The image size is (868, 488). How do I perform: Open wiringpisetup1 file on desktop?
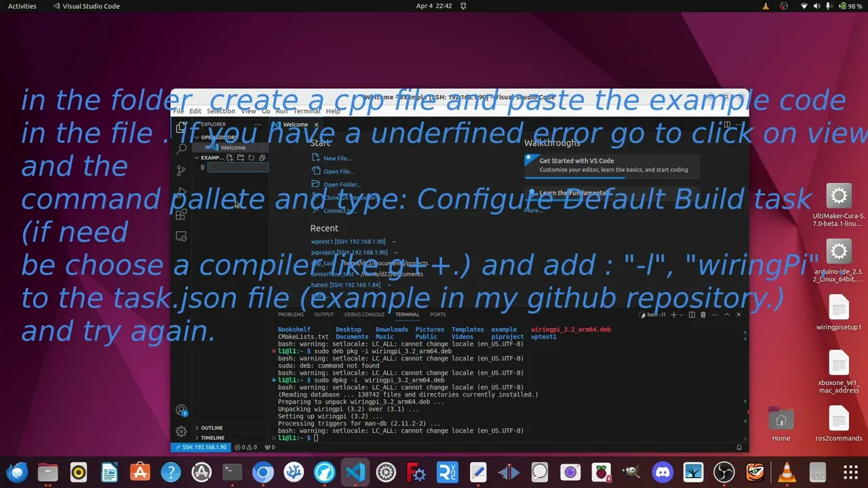(x=839, y=313)
